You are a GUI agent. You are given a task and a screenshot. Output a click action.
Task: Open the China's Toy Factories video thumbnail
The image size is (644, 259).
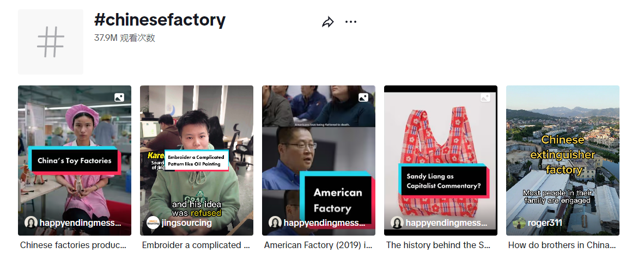[75, 161]
